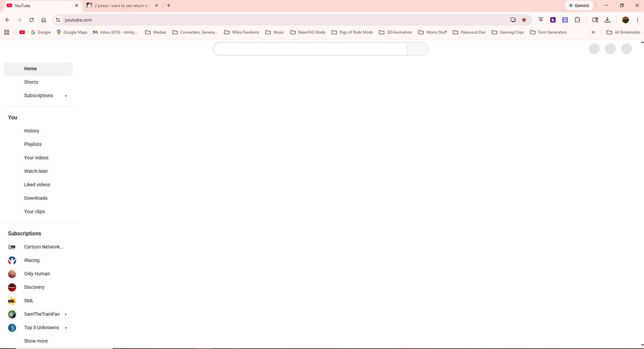Open the Password Doc bookmark folder

469,32
